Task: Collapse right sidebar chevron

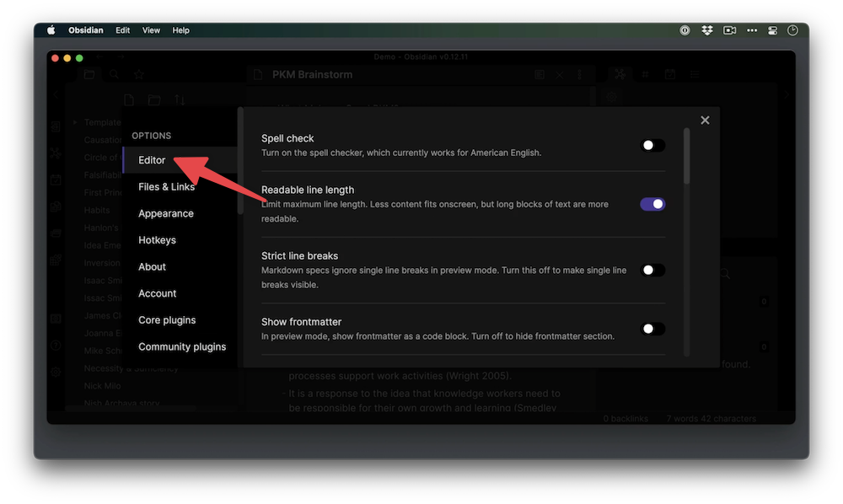Action: (x=786, y=94)
